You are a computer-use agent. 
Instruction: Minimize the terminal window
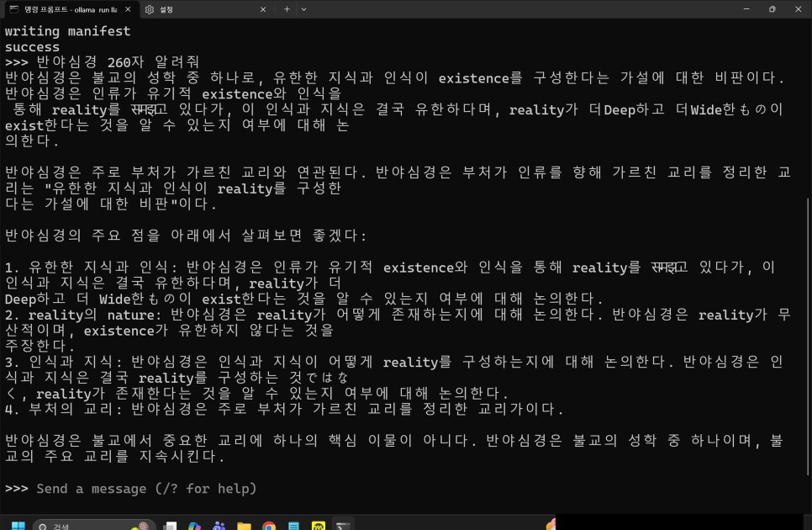pos(746,8)
